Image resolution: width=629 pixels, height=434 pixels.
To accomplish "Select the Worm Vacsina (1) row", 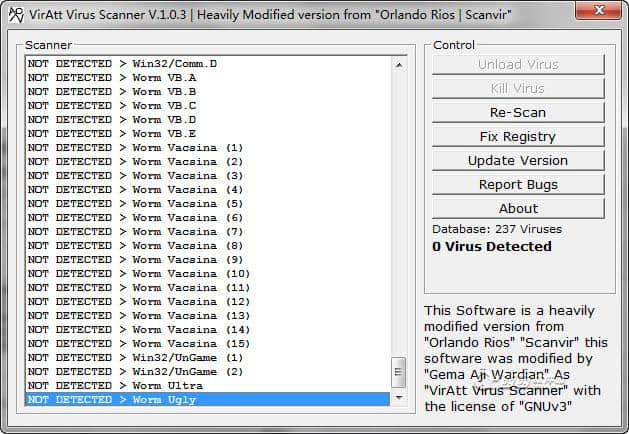I will point(208,148).
